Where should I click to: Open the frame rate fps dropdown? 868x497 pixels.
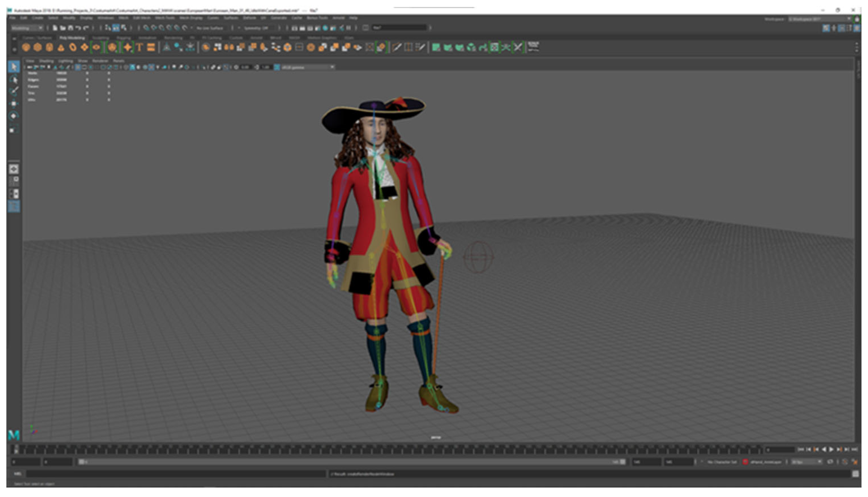807,462
